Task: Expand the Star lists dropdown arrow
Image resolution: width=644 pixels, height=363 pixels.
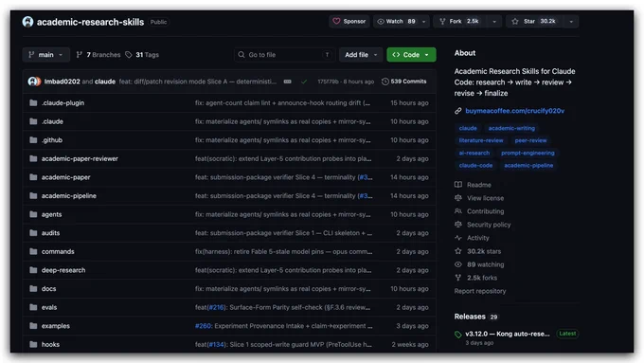Action: point(571,22)
